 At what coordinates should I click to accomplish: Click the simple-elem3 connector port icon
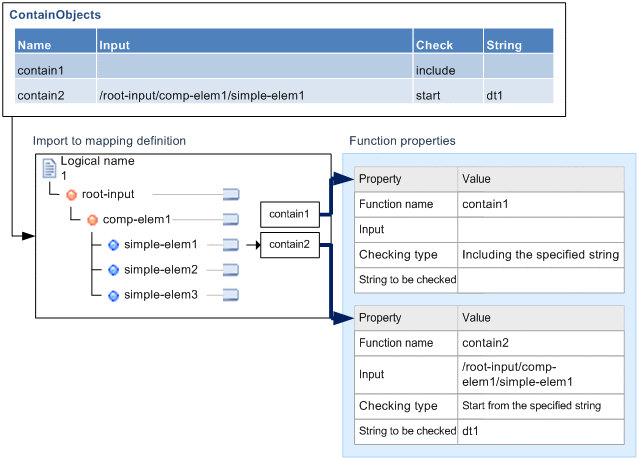click(230, 295)
